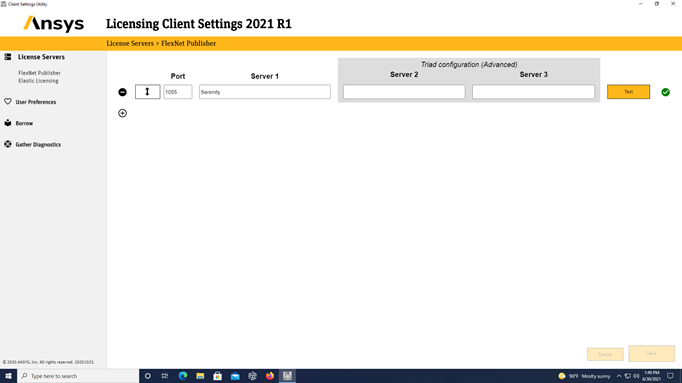Viewport: 682px width, 383px height.
Task: Click the empty Server 2 field
Action: coord(404,92)
